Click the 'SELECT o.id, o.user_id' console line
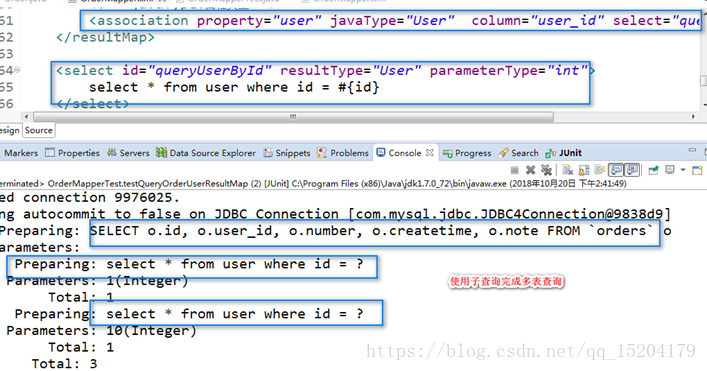The width and height of the screenshot is (707, 371). [x=335, y=231]
